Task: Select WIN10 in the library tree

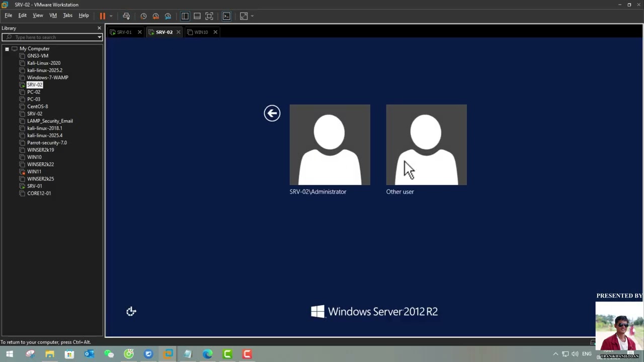Action: click(x=34, y=157)
